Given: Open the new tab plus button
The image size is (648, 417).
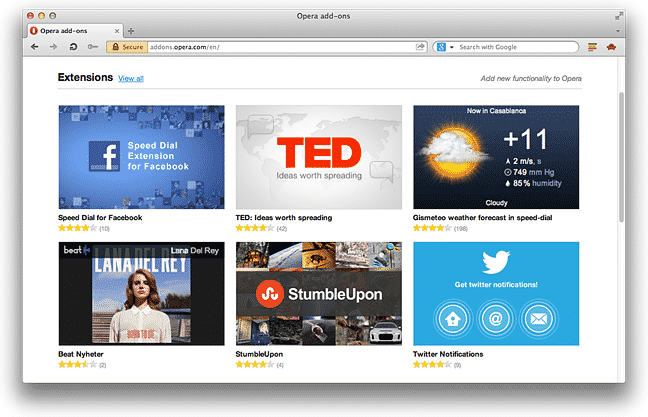Looking at the screenshot, I should [x=131, y=31].
